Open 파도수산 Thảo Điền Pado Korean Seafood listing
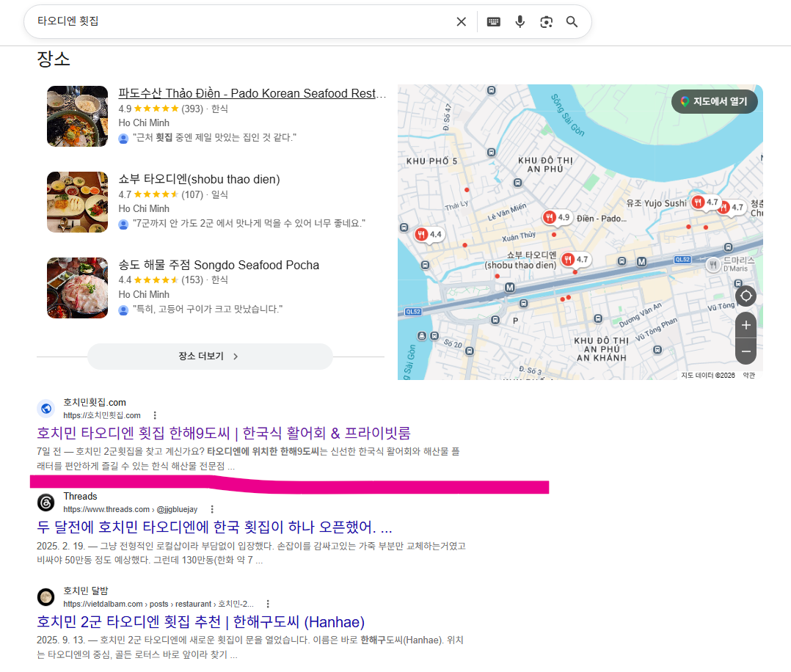Image resolution: width=791 pixels, height=672 pixels. tap(252, 93)
